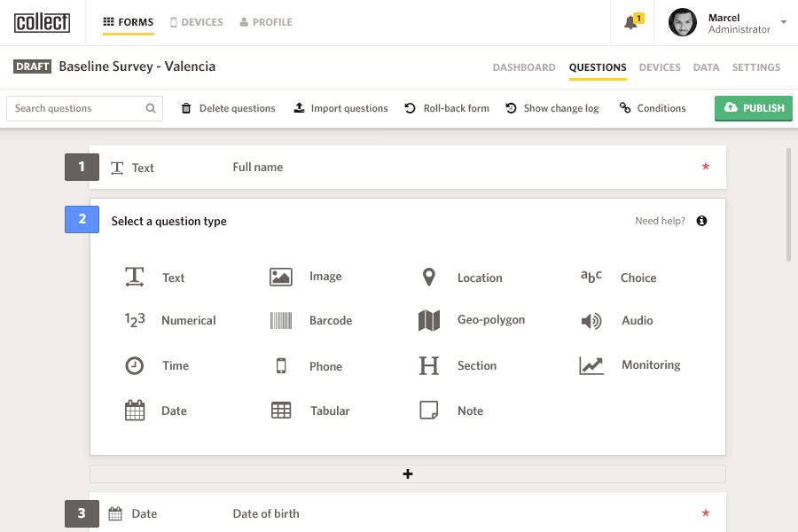
Task: Select the Audio speaker question type
Action: tap(591, 321)
